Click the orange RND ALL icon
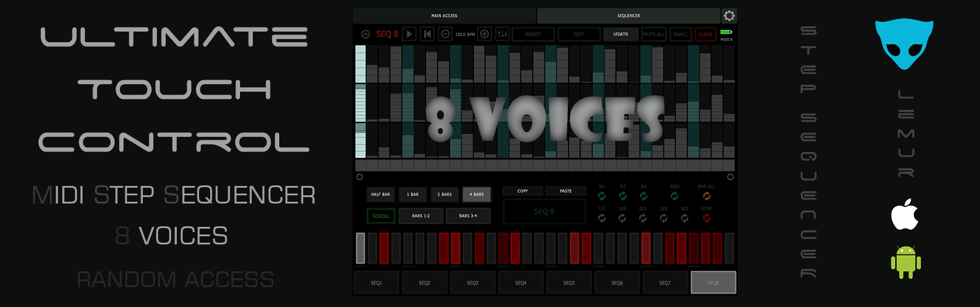This screenshot has height=307, width=980. [707, 196]
